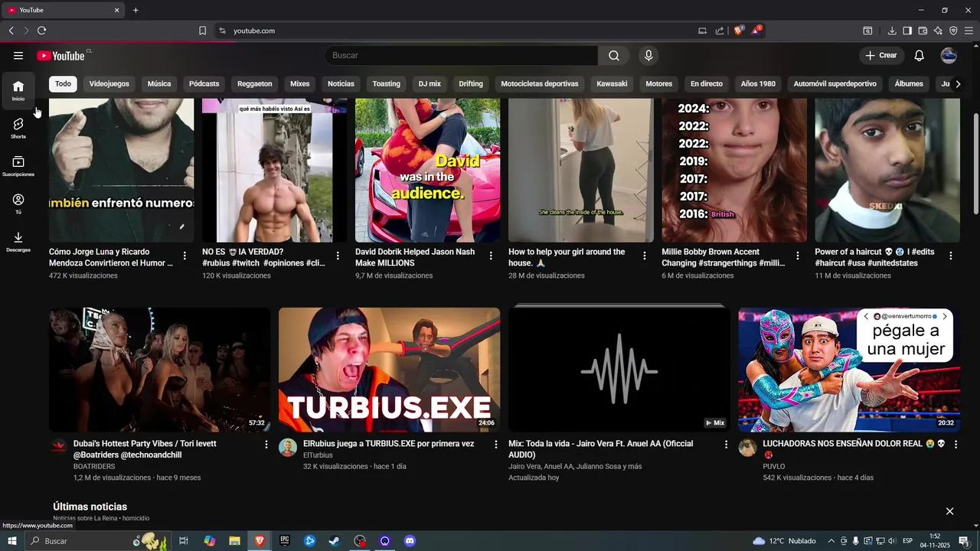Screen dimensions: 980x551
Task: Open YouTube notifications bell
Action: point(920,56)
